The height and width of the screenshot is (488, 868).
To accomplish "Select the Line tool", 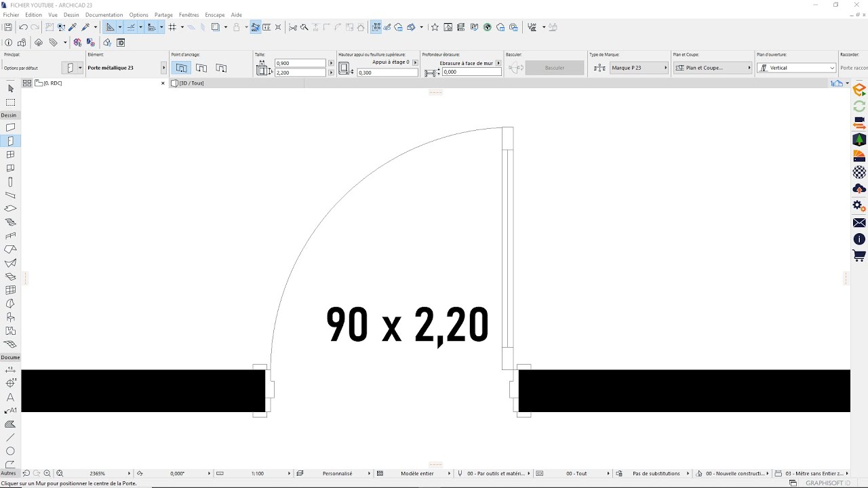I will tap(10, 438).
